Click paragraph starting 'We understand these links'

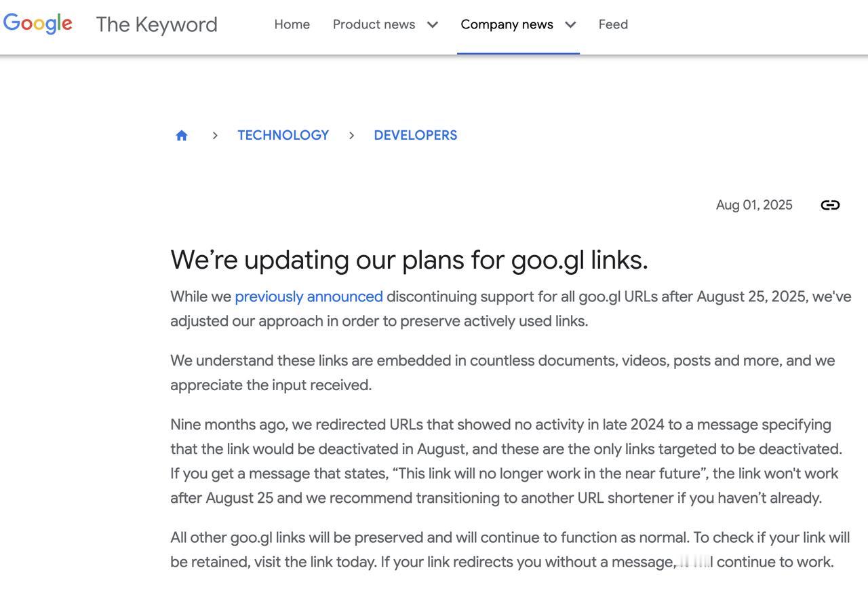click(502, 373)
